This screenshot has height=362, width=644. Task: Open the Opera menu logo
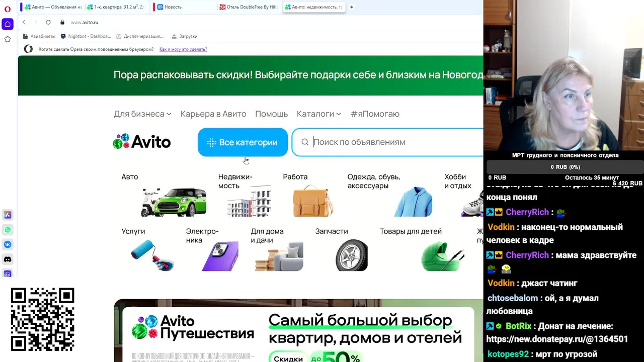7,9
